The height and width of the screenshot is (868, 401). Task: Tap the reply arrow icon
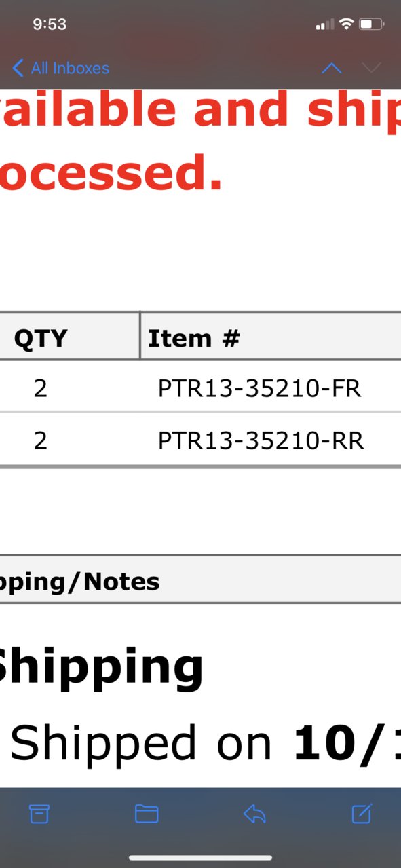pos(254,813)
